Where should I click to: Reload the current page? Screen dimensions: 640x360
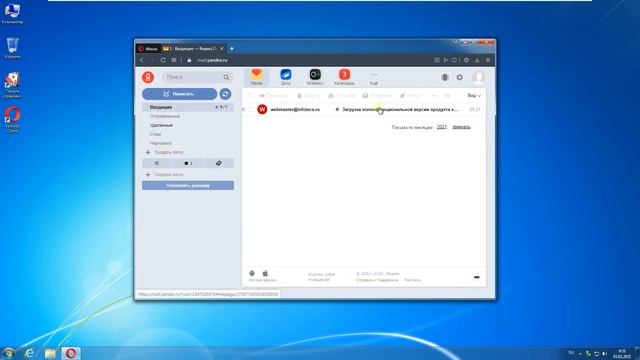pos(163,60)
